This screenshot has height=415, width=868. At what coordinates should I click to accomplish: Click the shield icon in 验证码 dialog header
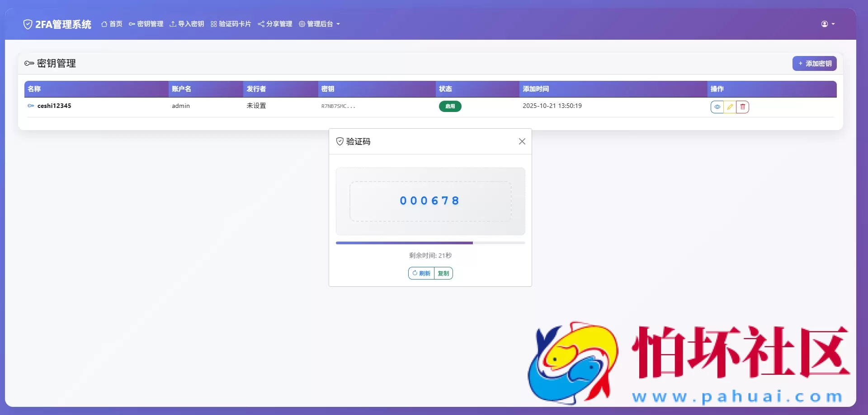[340, 141]
